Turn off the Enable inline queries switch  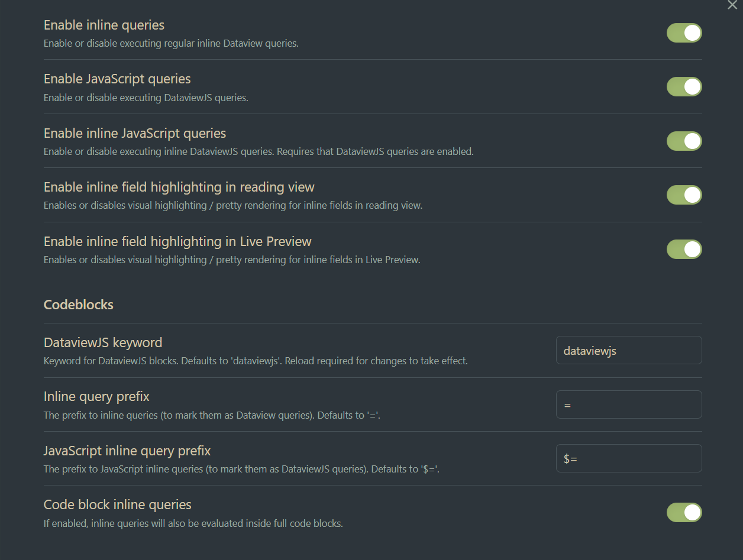pos(684,33)
